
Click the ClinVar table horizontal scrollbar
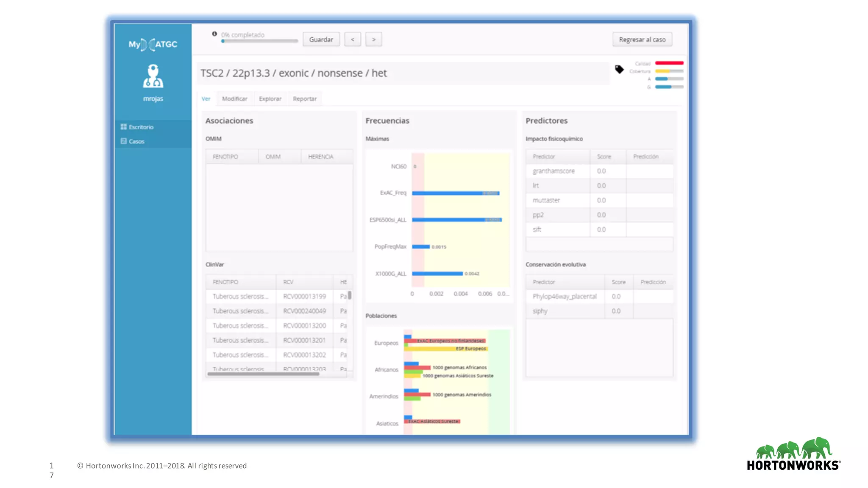tap(263, 374)
